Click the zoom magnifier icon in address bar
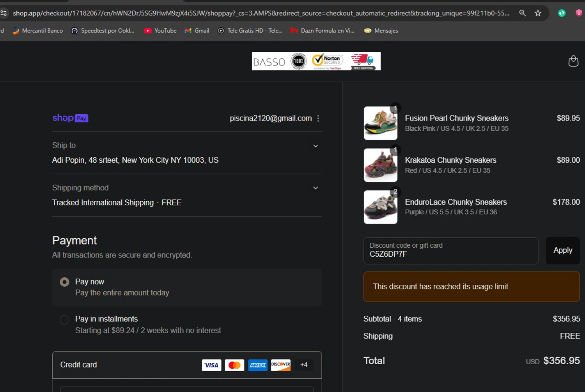The image size is (585, 392). [523, 13]
